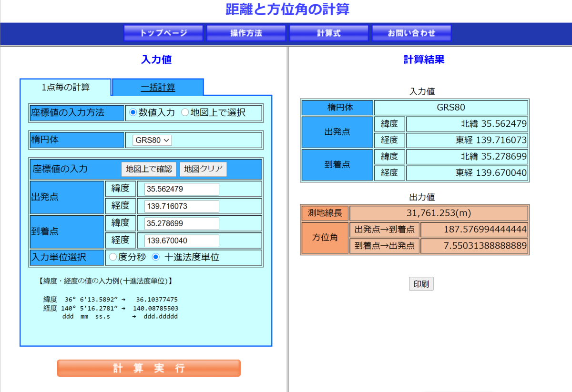Click the 距離と方位角の計算 page title

tap(287, 9)
